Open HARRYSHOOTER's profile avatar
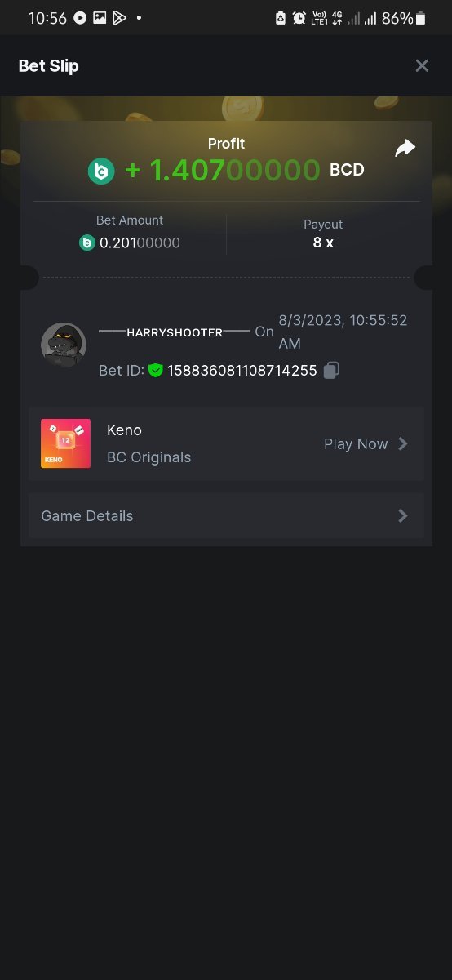Viewport: 452px width, 980px height. click(x=64, y=345)
